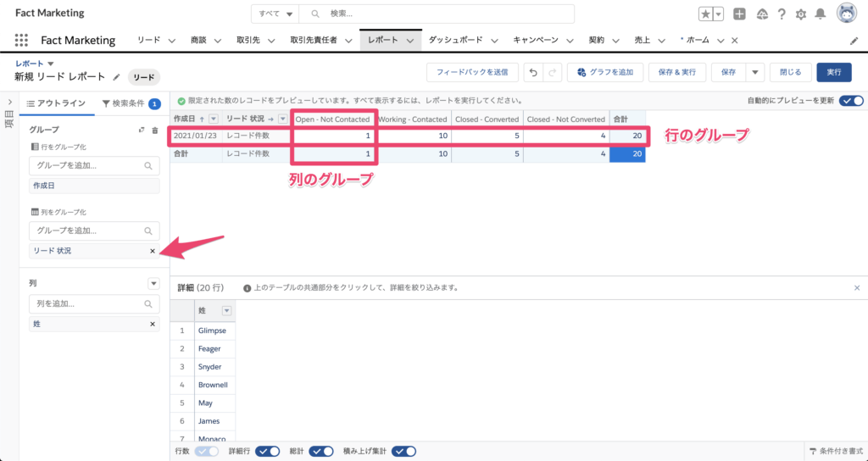Toggle the 積み上げ集計 switch
This screenshot has height=461, width=868.
click(x=403, y=451)
